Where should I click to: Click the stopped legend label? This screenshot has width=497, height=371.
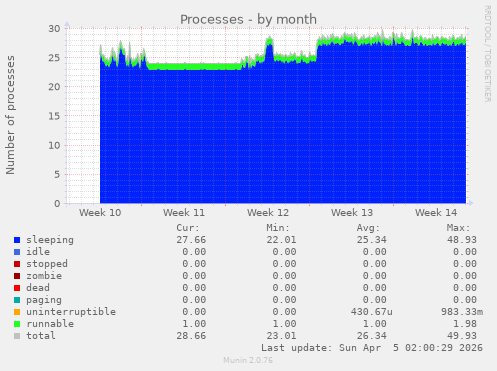pyautogui.click(x=47, y=264)
